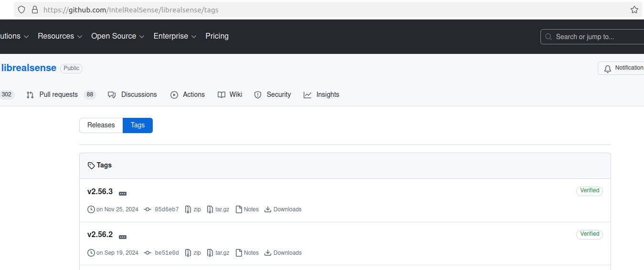Click the download arrow icon for v2.56.2
This screenshot has width=644, height=270.
coord(268,253)
